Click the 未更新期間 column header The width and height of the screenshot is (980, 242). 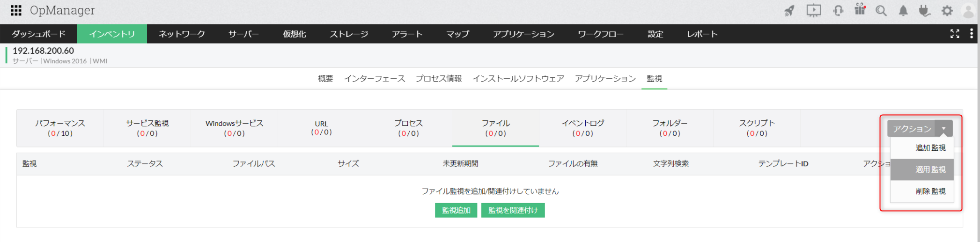[460, 164]
